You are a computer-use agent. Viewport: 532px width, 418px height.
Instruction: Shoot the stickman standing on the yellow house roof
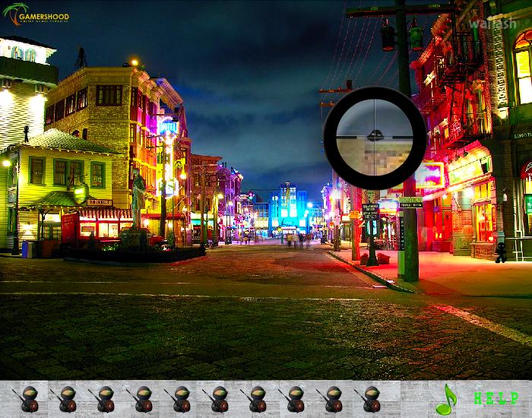pyautogui.click(x=26, y=134)
